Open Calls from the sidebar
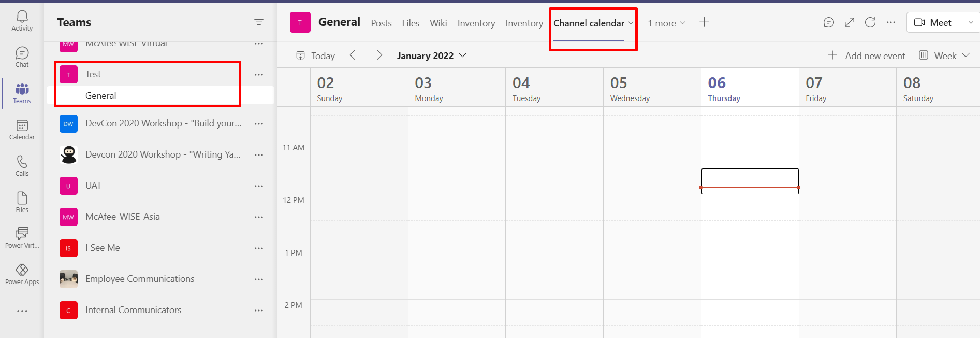This screenshot has height=338, width=980. [x=22, y=165]
